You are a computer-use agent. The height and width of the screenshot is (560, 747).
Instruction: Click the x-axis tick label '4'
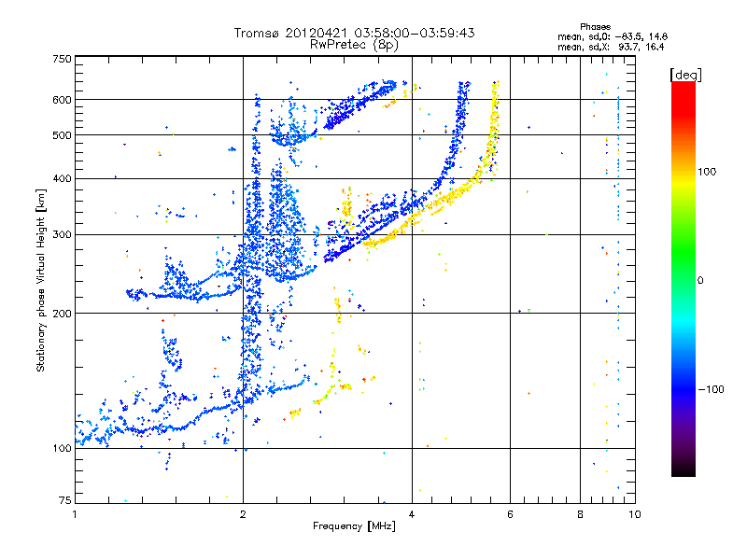click(412, 514)
